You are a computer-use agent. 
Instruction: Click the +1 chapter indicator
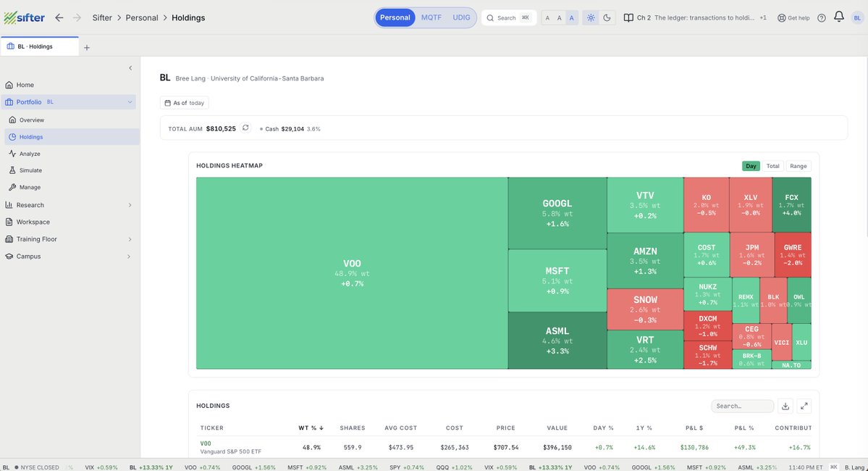click(x=763, y=17)
